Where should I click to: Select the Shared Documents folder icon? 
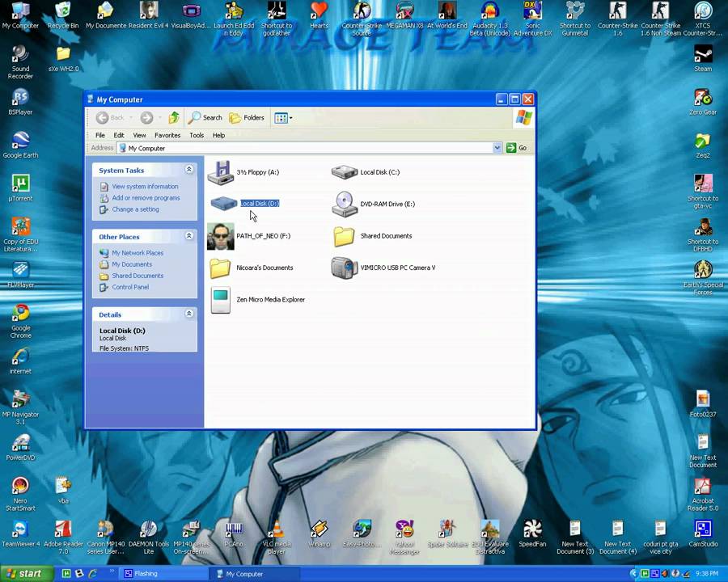[344, 236]
